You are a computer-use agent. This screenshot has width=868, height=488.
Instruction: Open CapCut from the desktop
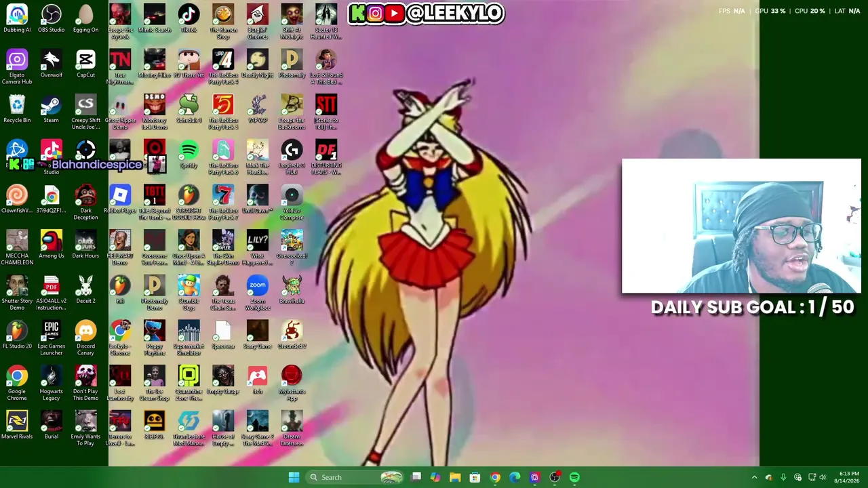click(85, 64)
